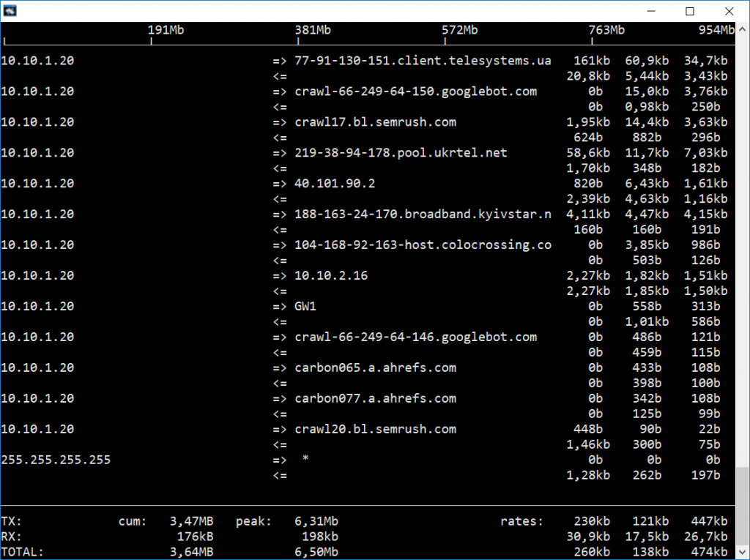
Task: Click the 191Mb scale label
Action: tap(166, 30)
